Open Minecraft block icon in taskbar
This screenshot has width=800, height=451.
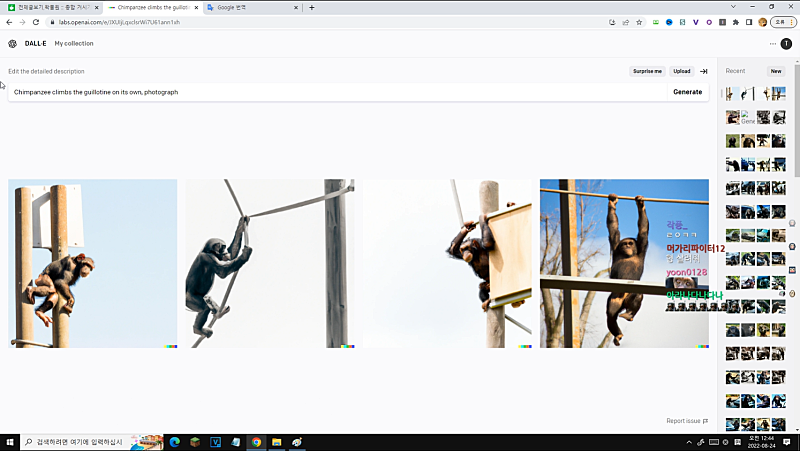click(x=195, y=442)
